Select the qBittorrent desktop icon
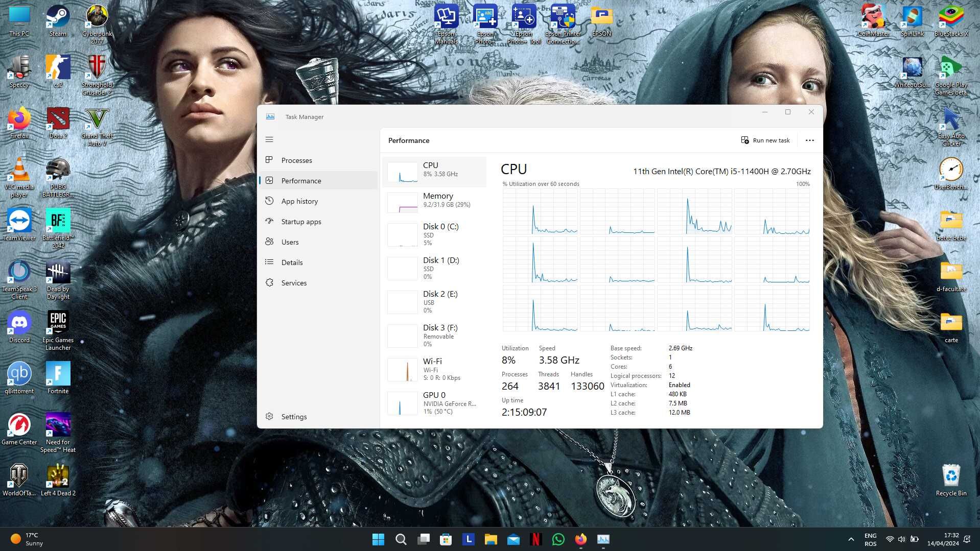Screen dimensions: 980x551 [19, 378]
